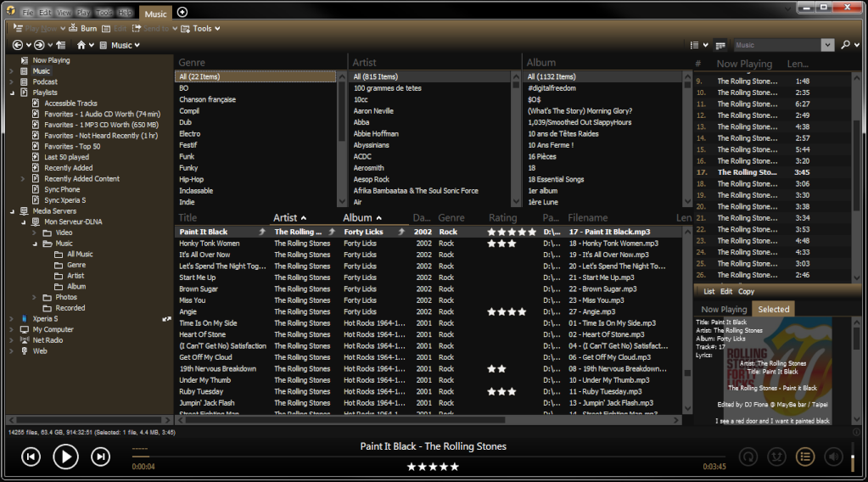The image size is (868, 482).
Task: Expand the Video folder node
Action: point(34,233)
